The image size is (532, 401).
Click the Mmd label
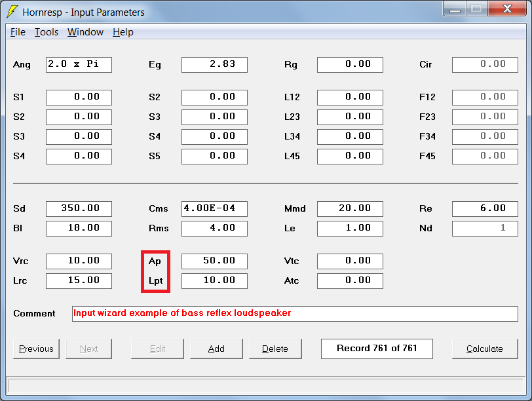pos(295,208)
